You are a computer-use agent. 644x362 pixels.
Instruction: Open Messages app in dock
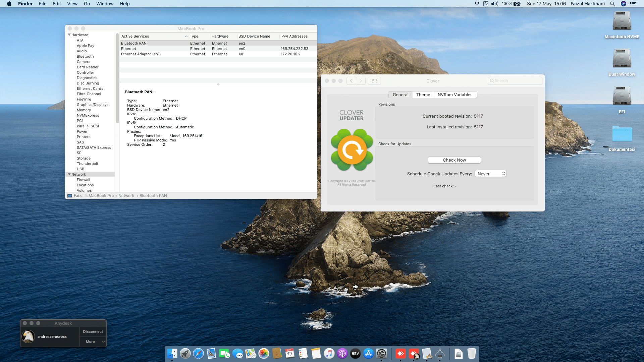[237, 353]
